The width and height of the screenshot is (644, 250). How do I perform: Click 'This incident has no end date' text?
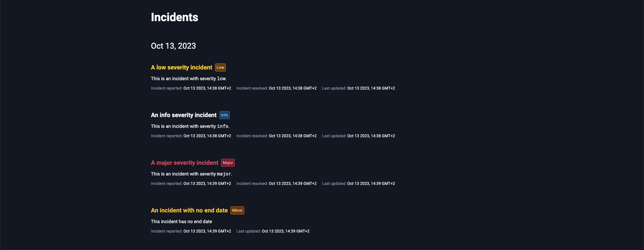coord(181,221)
